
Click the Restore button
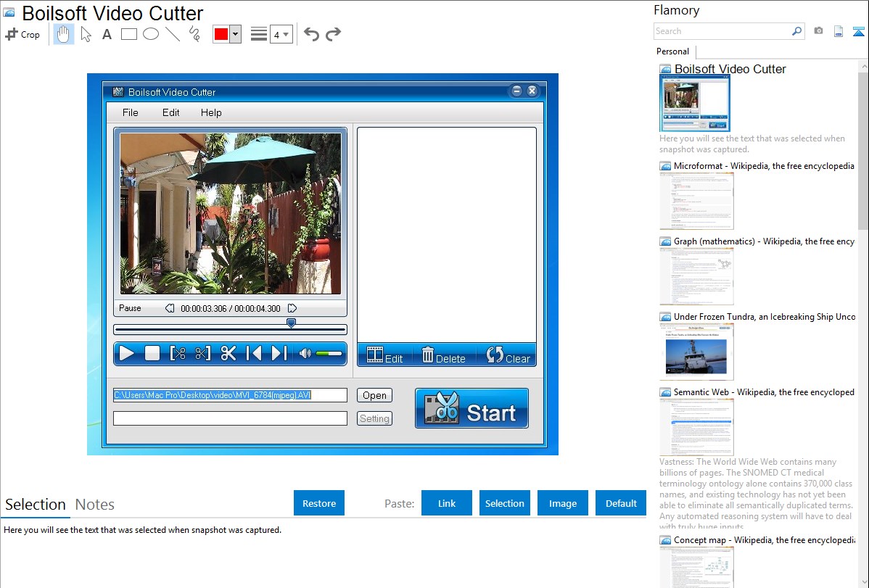319,503
